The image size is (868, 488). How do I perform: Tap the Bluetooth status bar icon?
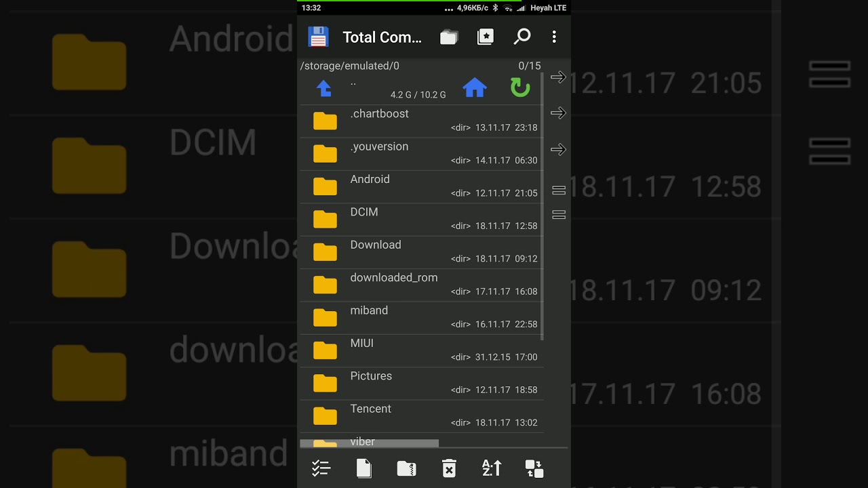[495, 8]
